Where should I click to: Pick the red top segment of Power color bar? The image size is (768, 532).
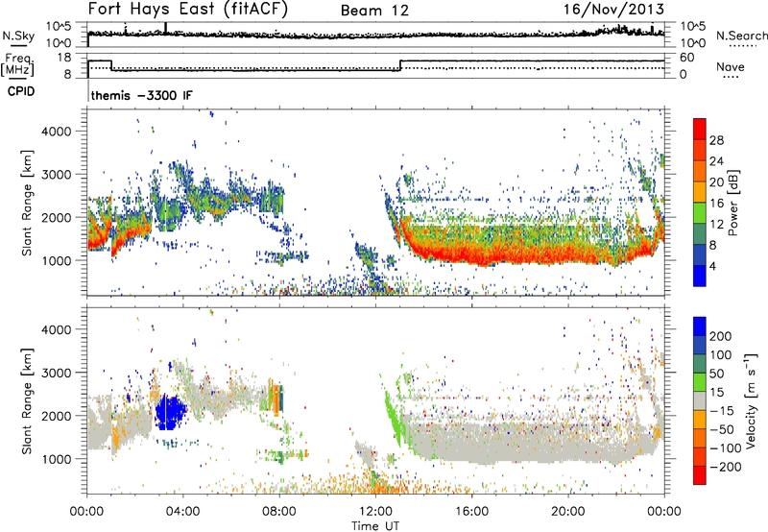coord(700,129)
